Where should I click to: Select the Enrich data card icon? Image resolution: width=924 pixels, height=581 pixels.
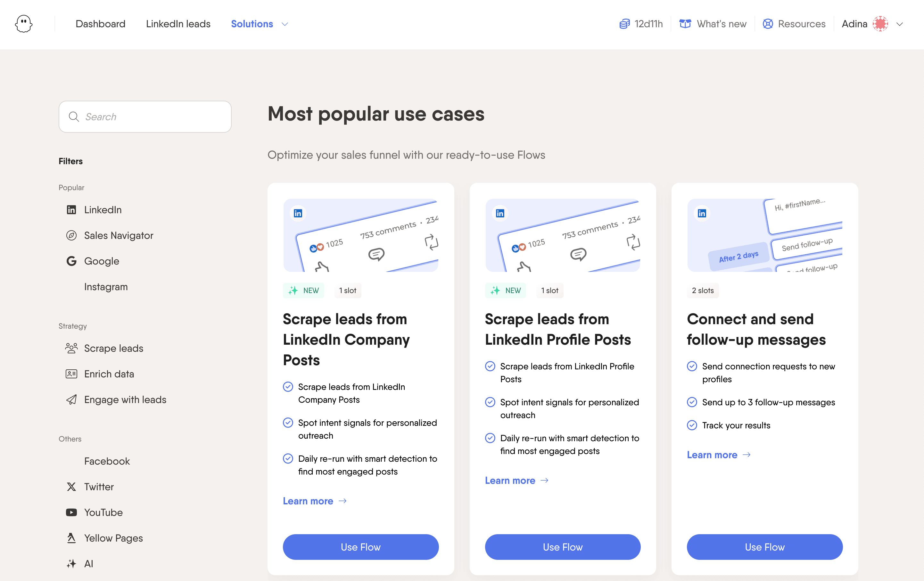(x=71, y=374)
